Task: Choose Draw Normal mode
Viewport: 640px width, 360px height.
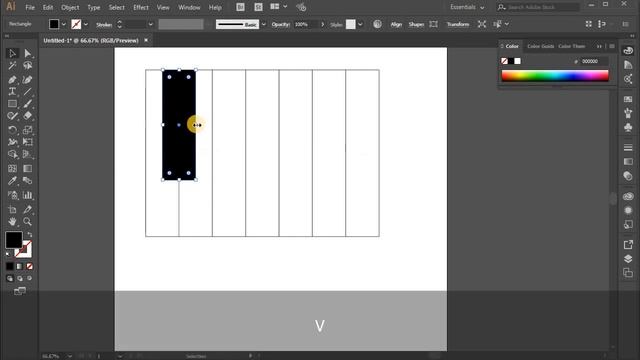Action: [10, 278]
